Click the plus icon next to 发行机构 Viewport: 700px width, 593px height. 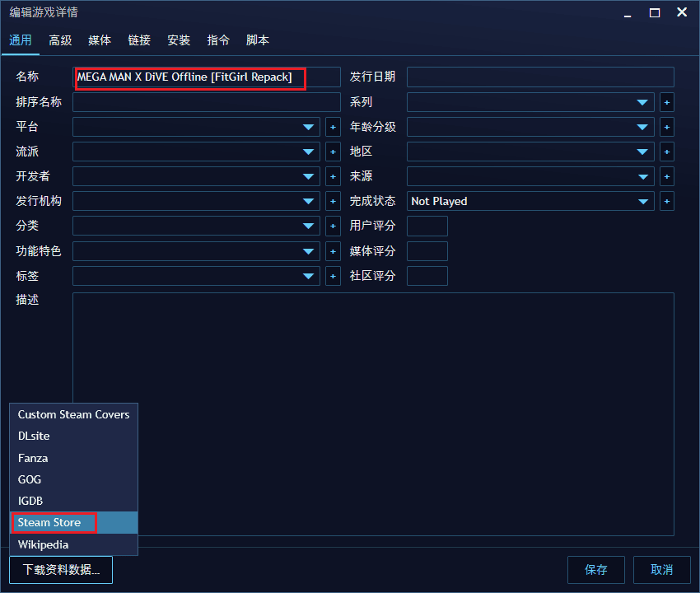coord(333,201)
